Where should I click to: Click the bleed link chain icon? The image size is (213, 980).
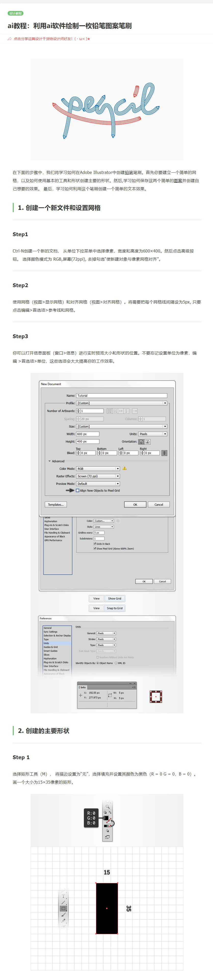(164, 453)
